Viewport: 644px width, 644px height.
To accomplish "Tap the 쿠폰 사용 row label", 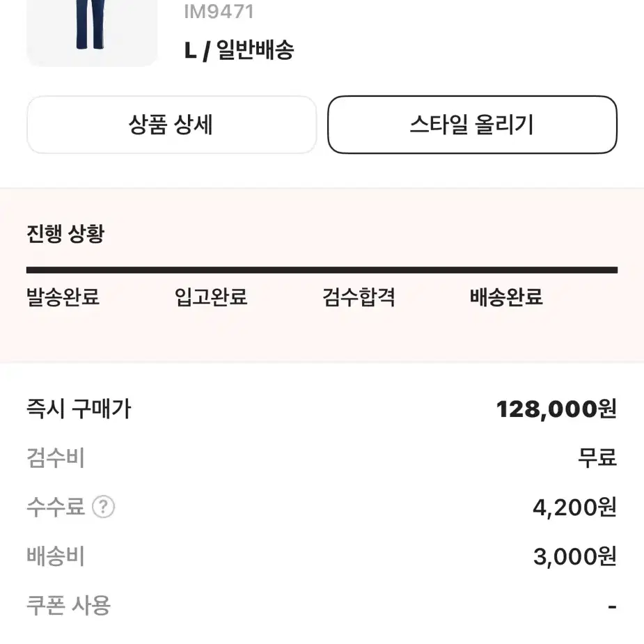I will pyautogui.click(x=69, y=606).
